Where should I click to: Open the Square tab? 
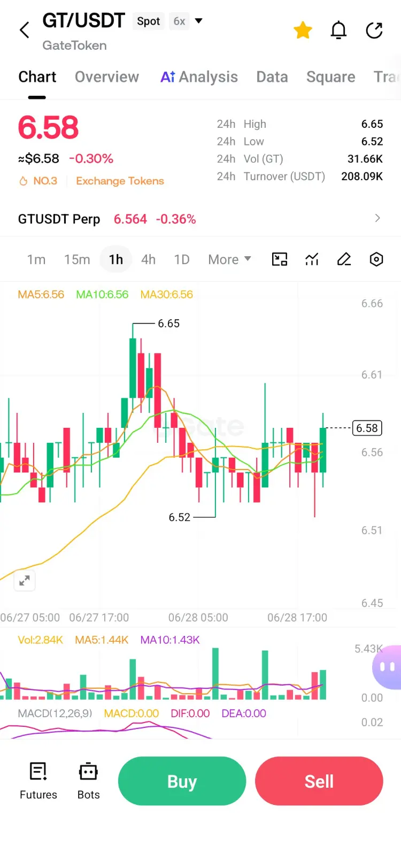331,77
